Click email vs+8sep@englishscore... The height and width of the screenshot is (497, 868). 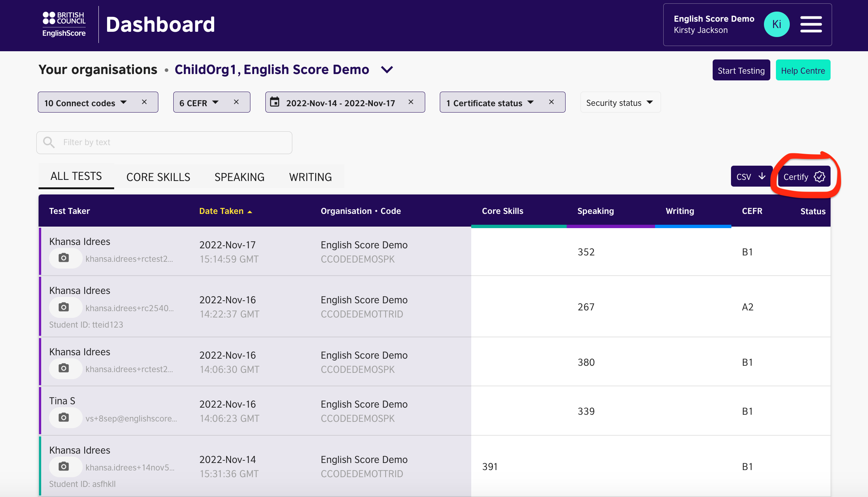click(x=131, y=418)
